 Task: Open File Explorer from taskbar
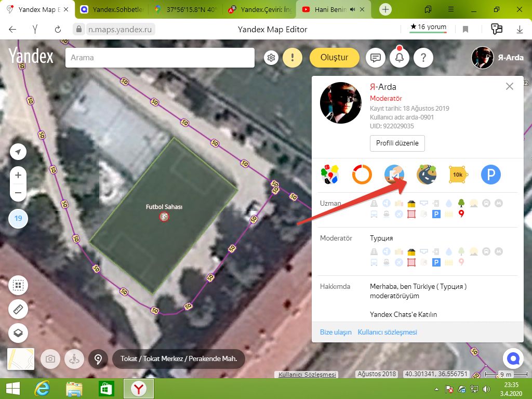[x=74, y=389]
